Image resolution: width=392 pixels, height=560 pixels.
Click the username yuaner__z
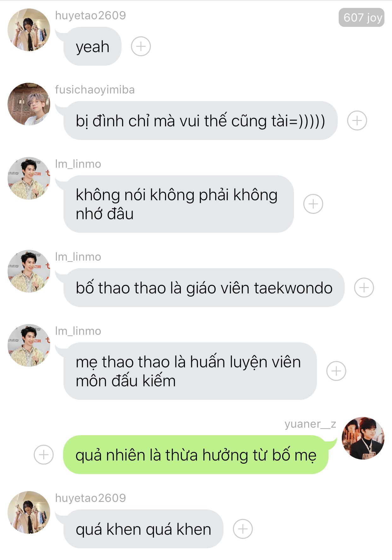point(310,424)
